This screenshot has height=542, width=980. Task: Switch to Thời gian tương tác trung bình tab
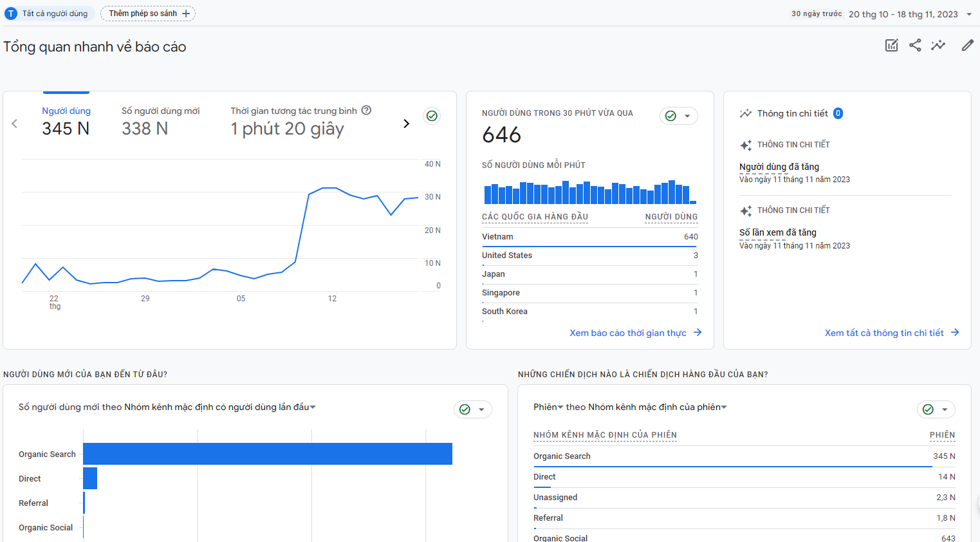[293, 121]
